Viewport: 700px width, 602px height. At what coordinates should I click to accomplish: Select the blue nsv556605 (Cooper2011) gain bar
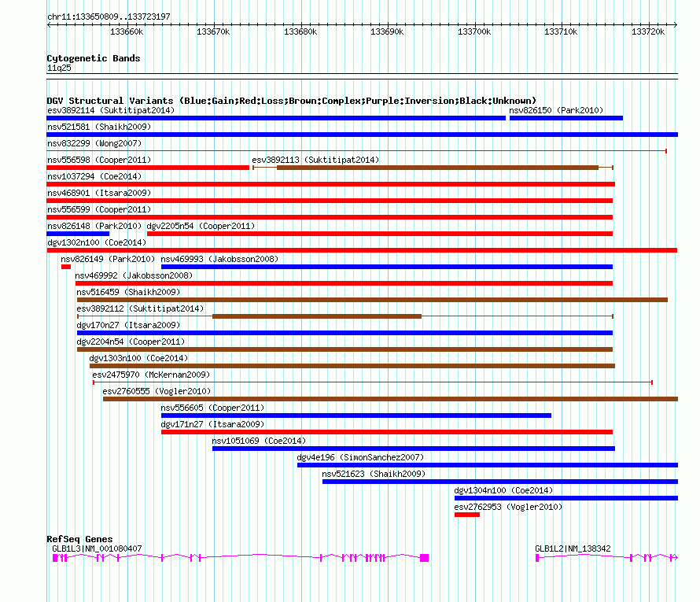point(356,415)
